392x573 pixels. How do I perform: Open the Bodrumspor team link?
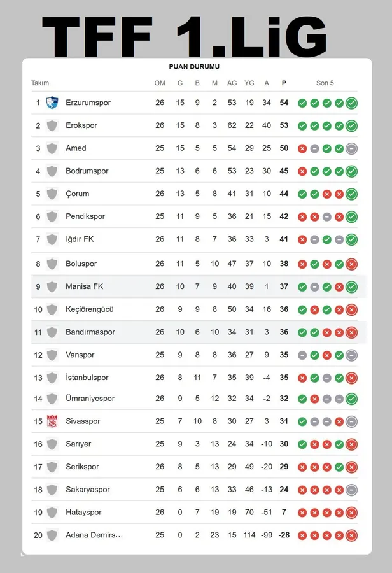point(87,171)
